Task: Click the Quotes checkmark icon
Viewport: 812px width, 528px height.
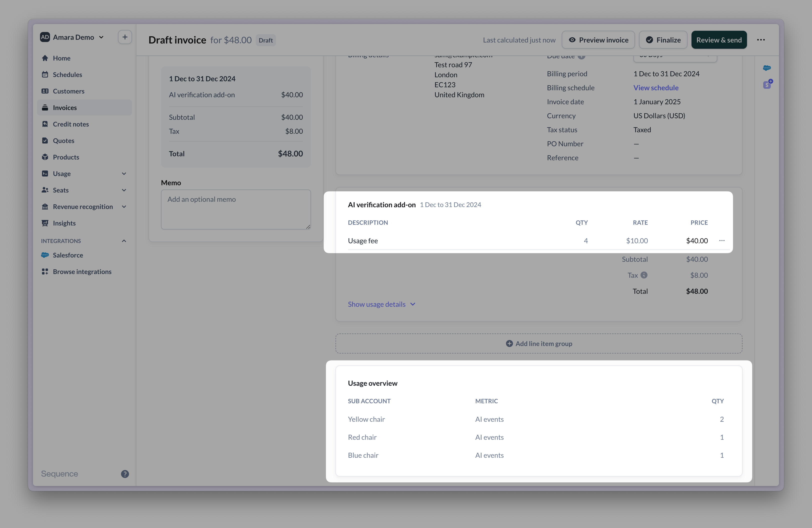Action: point(45,140)
